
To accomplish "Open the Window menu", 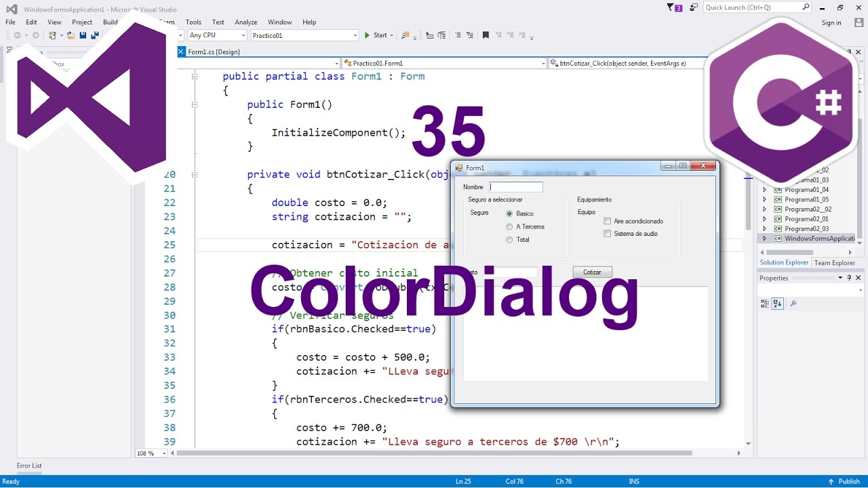I will 280,22.
